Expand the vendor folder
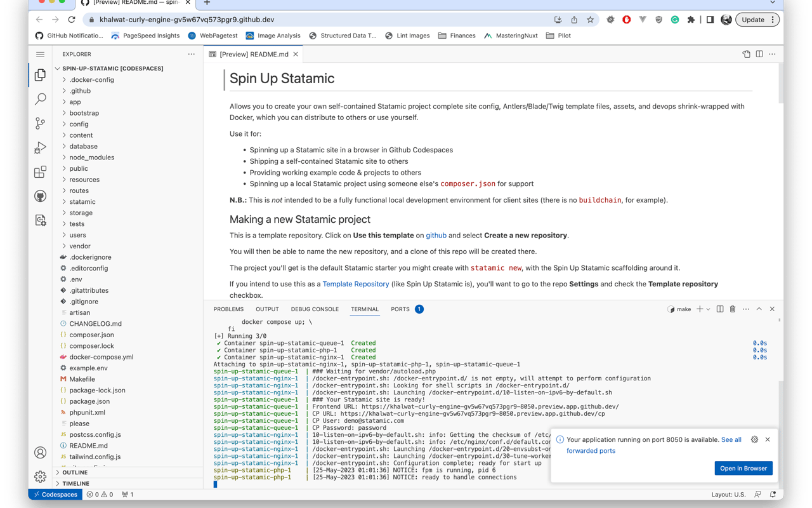The width and height of the screenshot is (812, 508). pyautogui.click(x=80, y=246)
